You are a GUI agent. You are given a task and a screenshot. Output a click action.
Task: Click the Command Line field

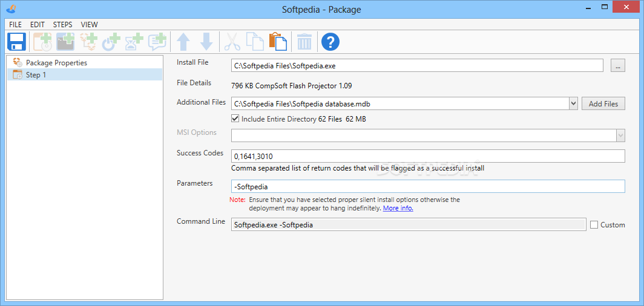(409, 225)
